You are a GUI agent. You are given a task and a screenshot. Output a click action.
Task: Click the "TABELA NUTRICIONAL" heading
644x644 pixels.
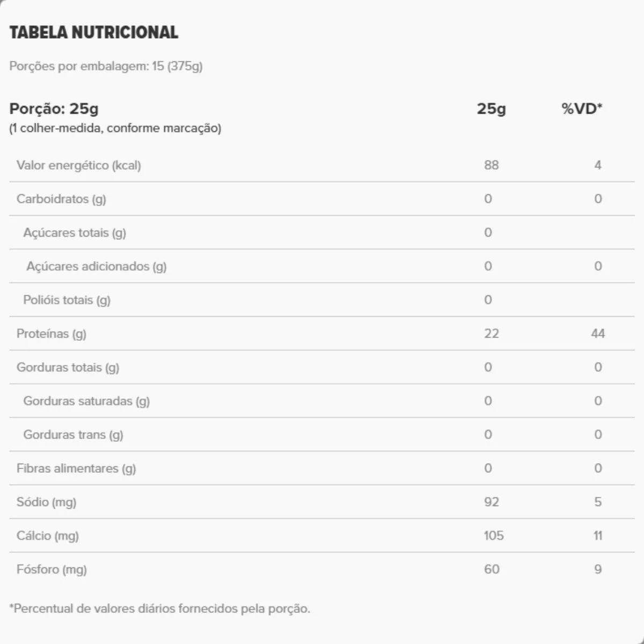coord(94,33)
